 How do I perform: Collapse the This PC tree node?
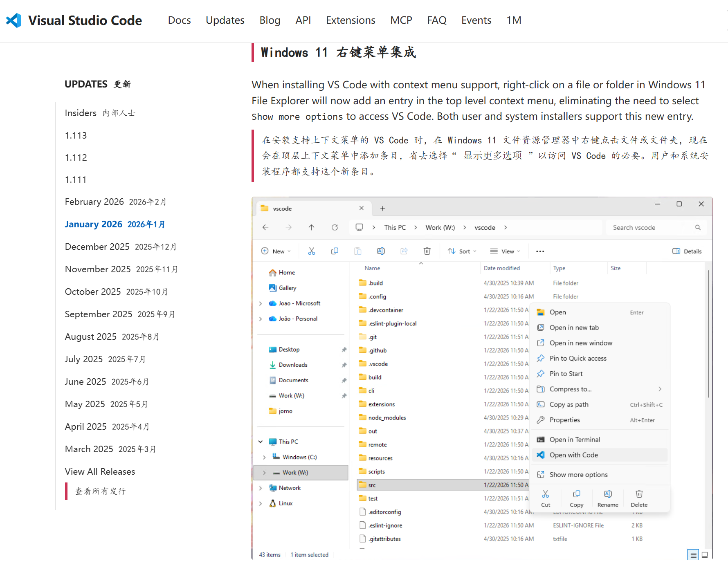click(x=261, y=442)
